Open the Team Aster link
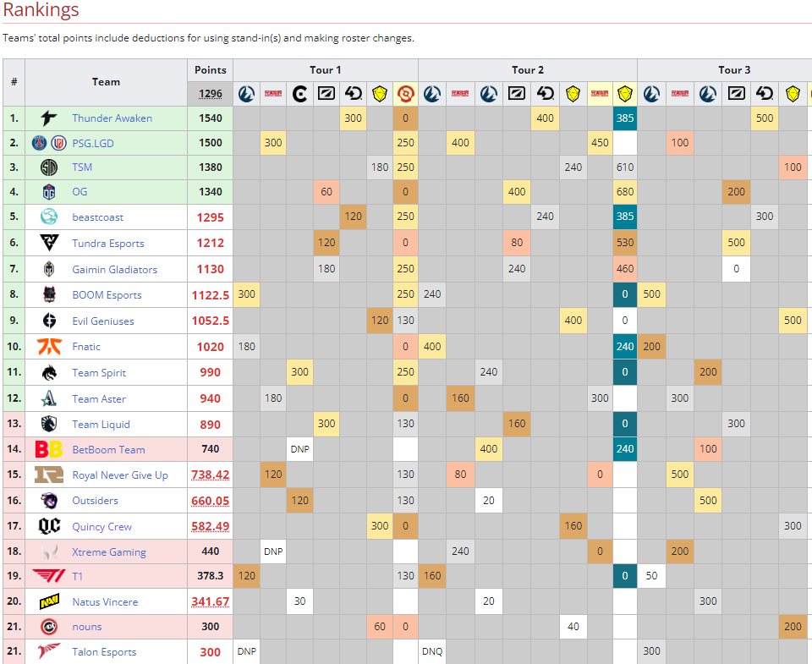 tap(98, 398)
